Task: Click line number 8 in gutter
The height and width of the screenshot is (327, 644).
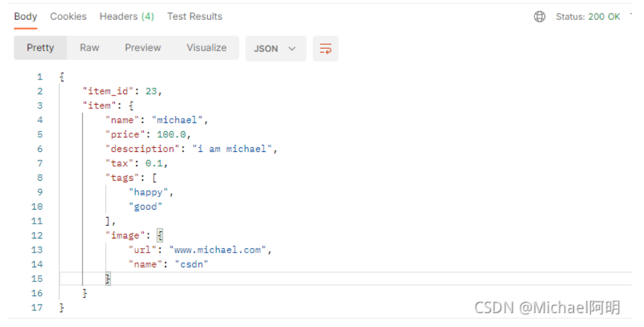Action: pos(40,178)
